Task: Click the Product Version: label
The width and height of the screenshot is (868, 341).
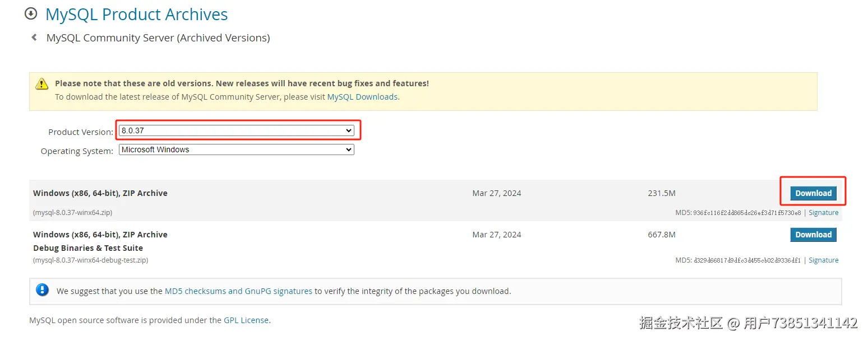Action: [81, 132]
